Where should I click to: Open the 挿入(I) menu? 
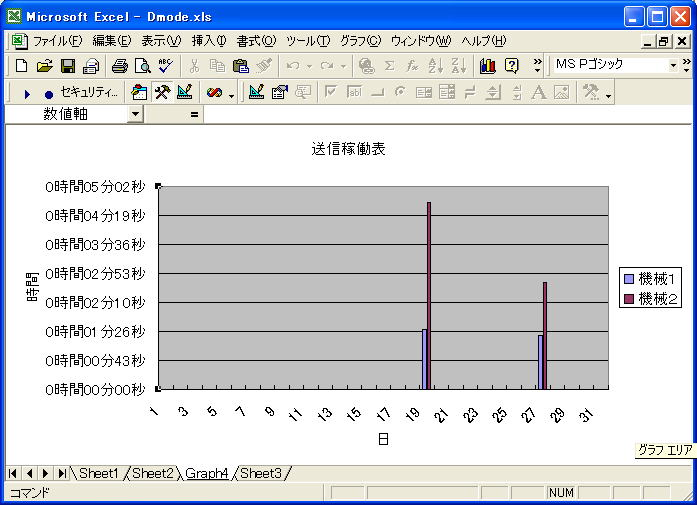click(209, 41)
